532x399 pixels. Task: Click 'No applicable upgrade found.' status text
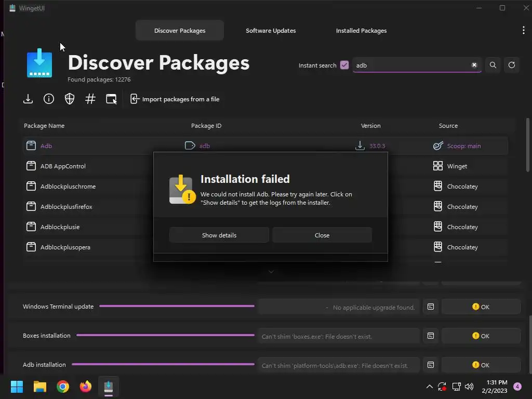tap(374, 308)
